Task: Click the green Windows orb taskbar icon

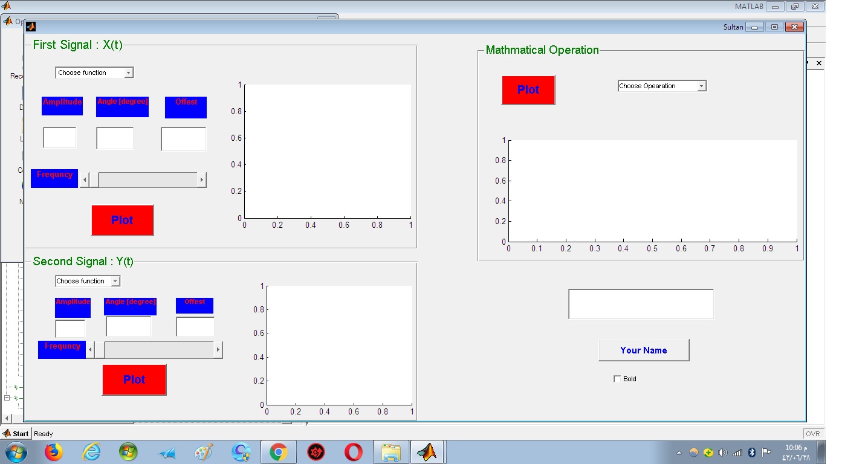Action: [128, 452]
